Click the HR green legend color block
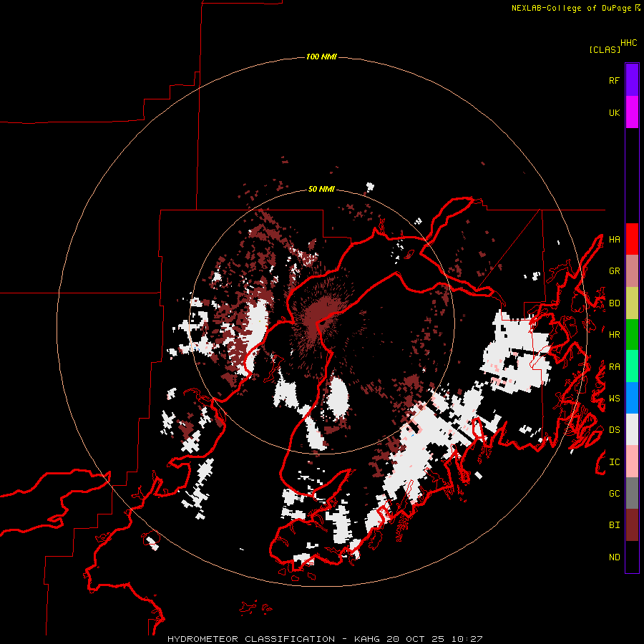This screenshot has width=644, height=644. tap(632, 335)
